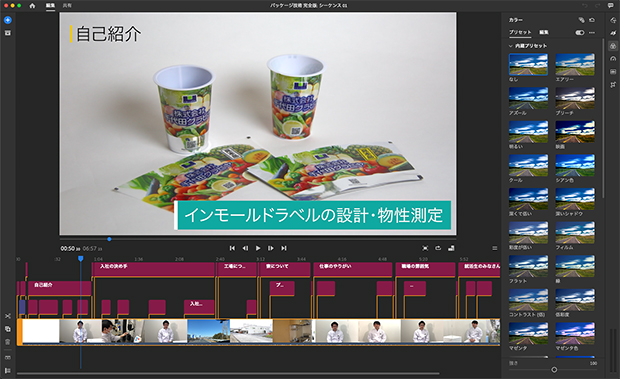The width and height of the screenshot is (620, 379).
Task: Select the 自己紹介 title clip on timeline
Action: 59,287
